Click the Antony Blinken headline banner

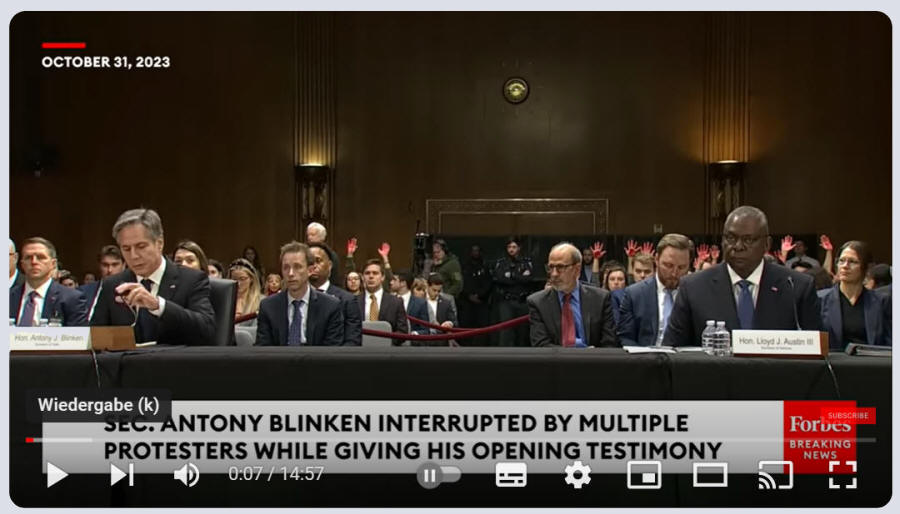pyautogui.click(x=413, y=437)
